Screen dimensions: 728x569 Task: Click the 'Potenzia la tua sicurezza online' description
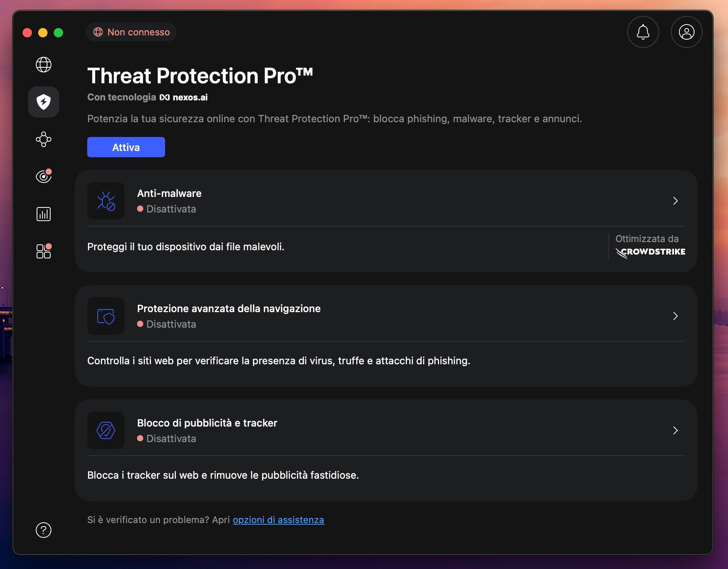click(335, 119)
